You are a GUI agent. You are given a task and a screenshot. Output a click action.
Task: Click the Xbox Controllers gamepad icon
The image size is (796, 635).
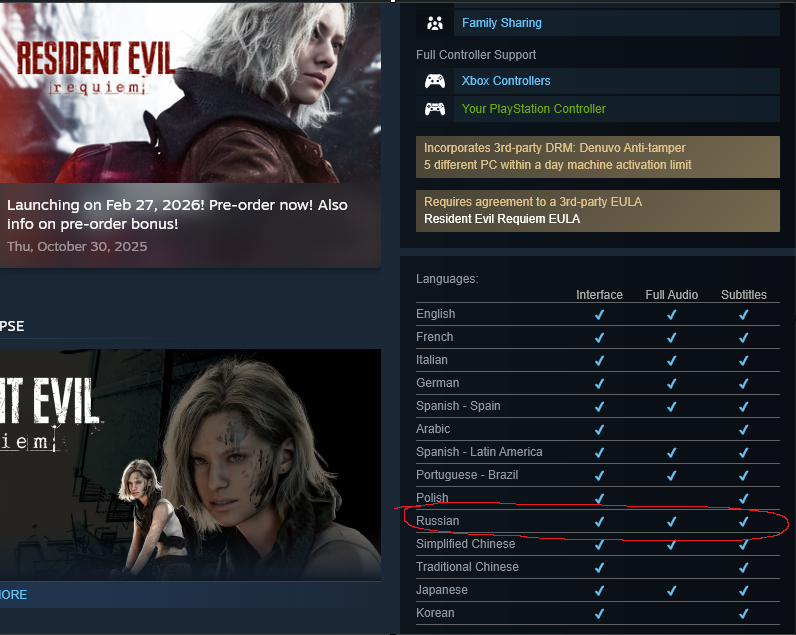click(435, 81)
